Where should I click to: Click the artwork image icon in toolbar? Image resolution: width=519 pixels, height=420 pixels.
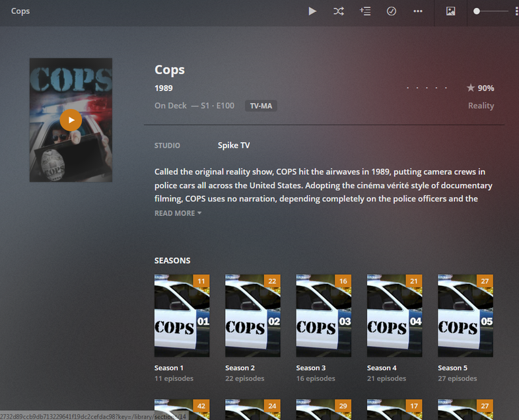(x=450, y=11)
